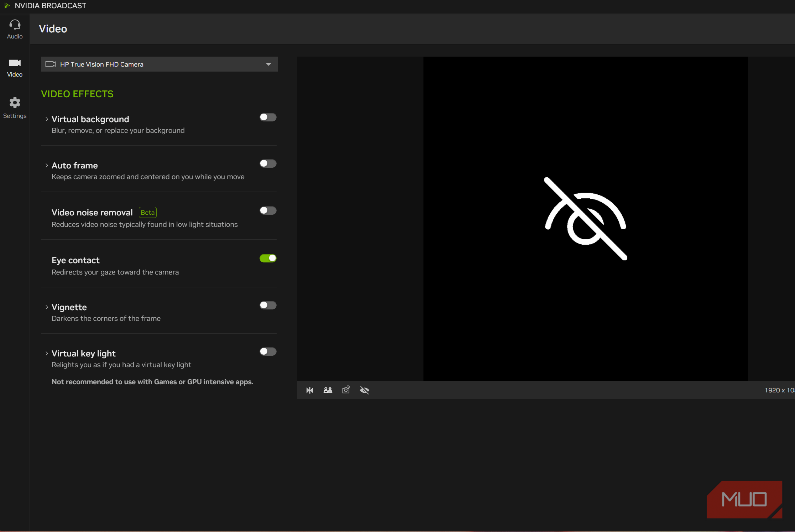Click the Beta badge next to Video noise removal
The height and width of the screenshot is (532, 795).
[147, 213]
